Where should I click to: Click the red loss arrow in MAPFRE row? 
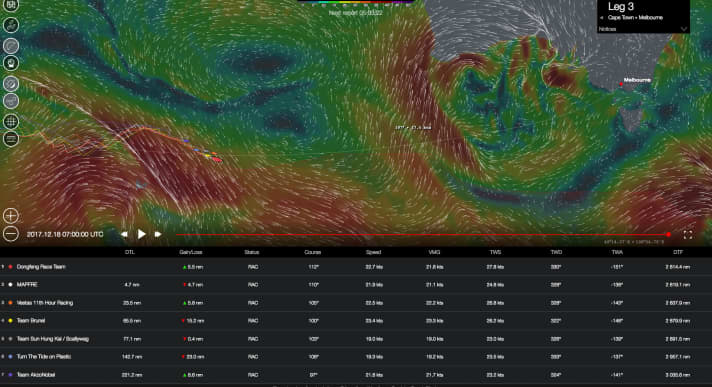184,285
